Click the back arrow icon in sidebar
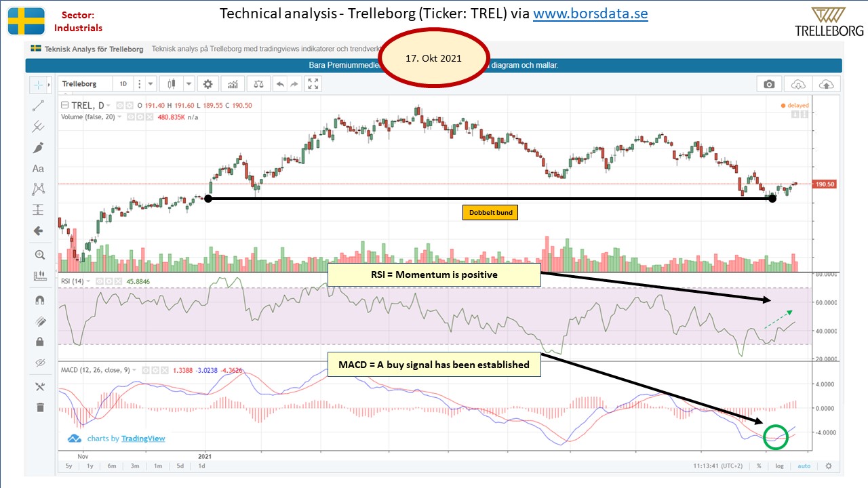868x488 pixels. point(39,230)
